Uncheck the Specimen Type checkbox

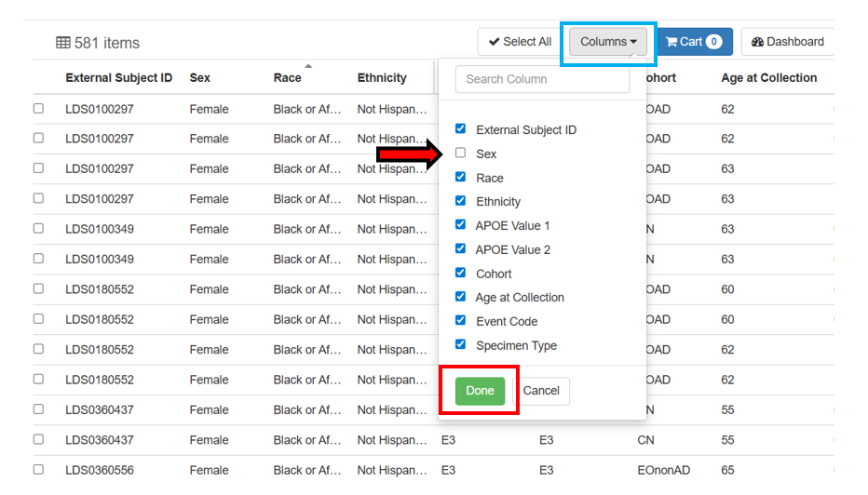point(460,345)
